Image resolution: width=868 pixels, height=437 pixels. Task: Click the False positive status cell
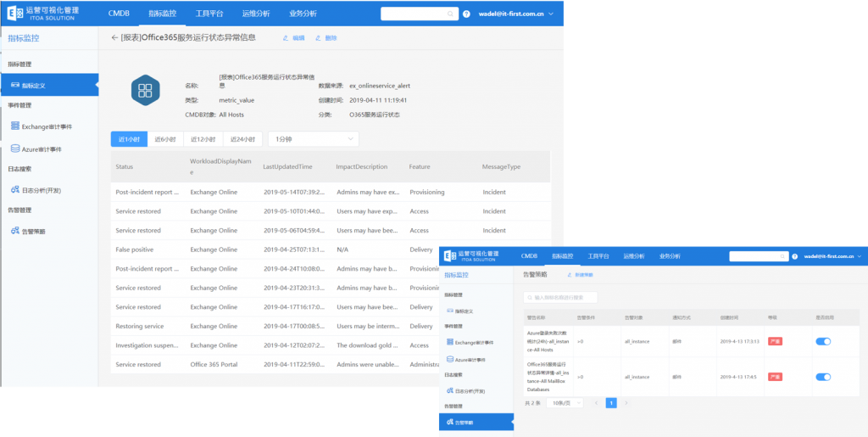click(135, 249)
